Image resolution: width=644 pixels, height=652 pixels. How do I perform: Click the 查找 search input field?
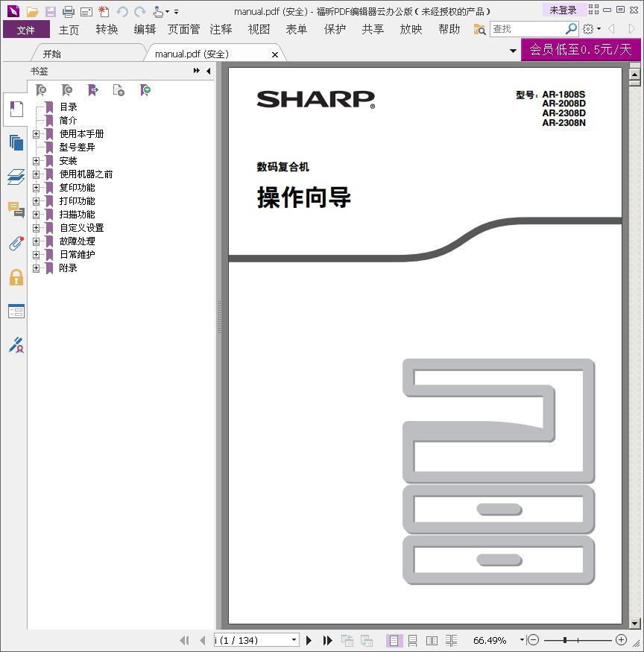click(x=527, y=29)
